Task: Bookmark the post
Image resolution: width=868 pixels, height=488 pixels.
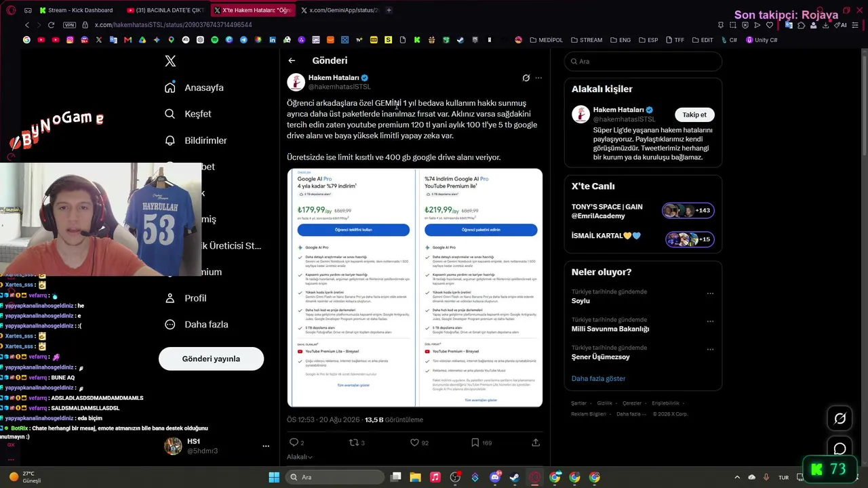Action: pyautogui.click(x=475, y=443)
